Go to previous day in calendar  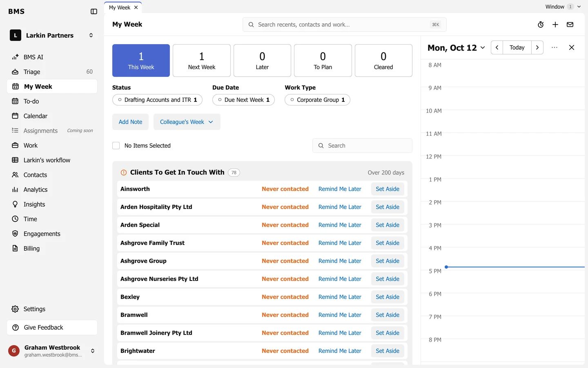coord(497,47)
